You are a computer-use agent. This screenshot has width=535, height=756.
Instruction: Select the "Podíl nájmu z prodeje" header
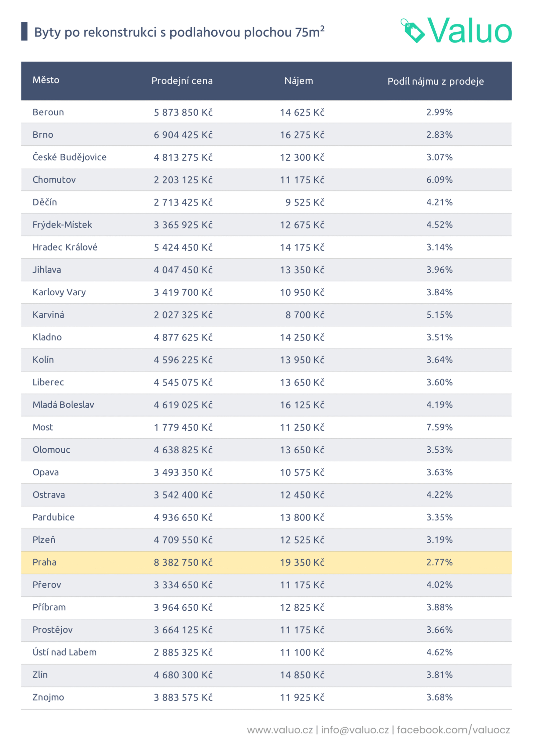435,81
